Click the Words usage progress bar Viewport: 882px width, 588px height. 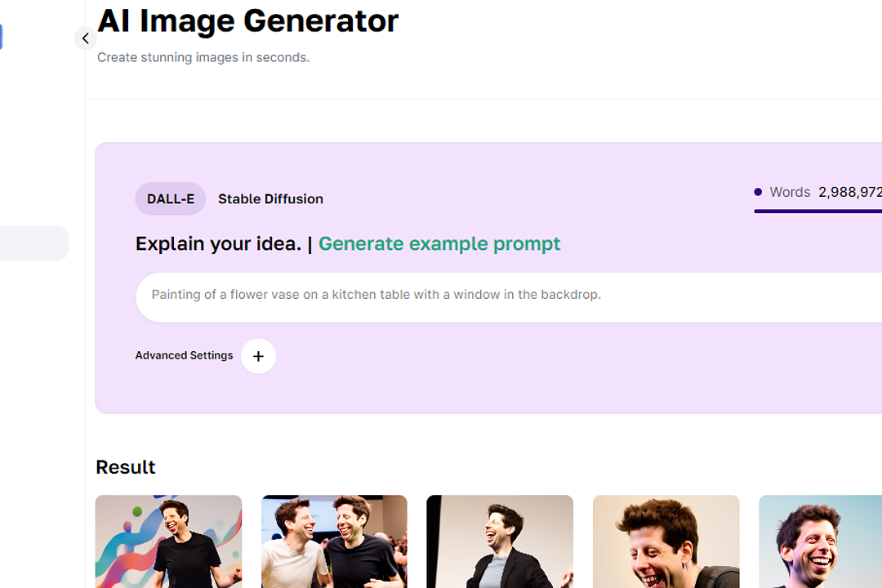[817, 212]
